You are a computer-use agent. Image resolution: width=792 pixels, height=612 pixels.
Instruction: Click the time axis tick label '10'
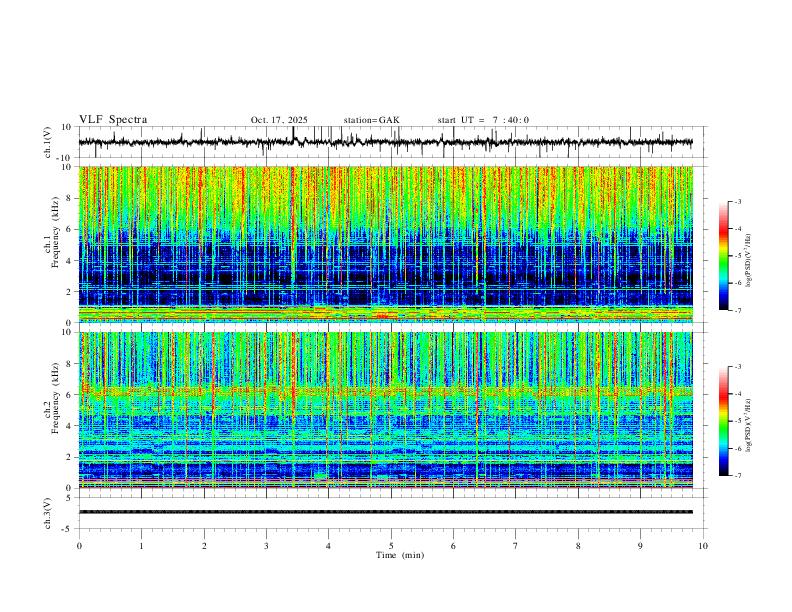(703, 546)
